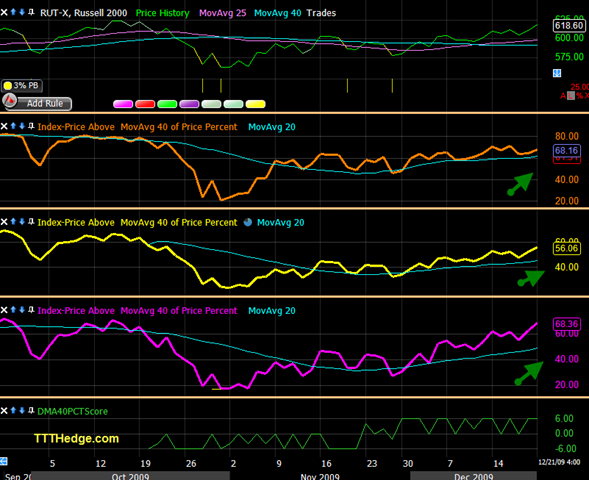Move the RUT-X price pane down
This screenshot has height=480, width=589.
[22, 12]
